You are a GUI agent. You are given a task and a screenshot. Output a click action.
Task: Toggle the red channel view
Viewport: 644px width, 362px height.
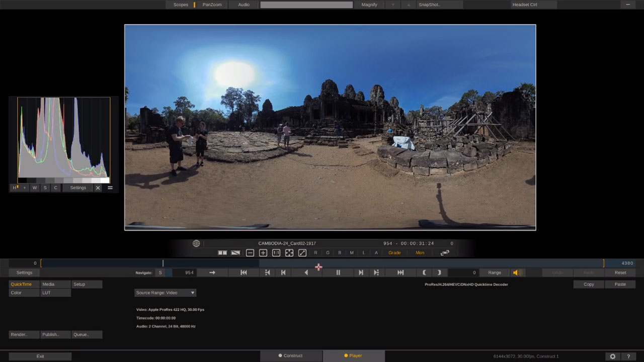pos(315,253)
